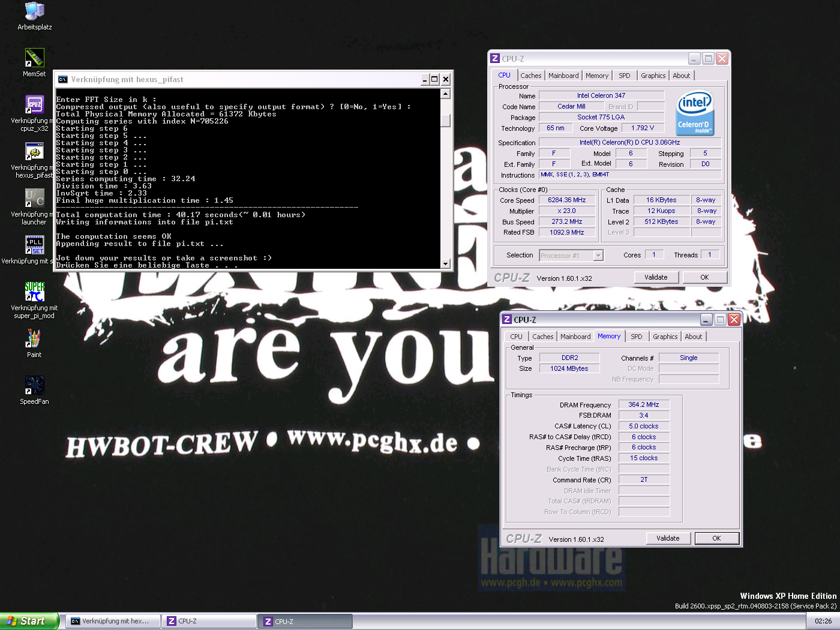The width and height of the screenshot is (840, 630).
Task: Click the memory Type value DDR2
Action: (569, 358)
